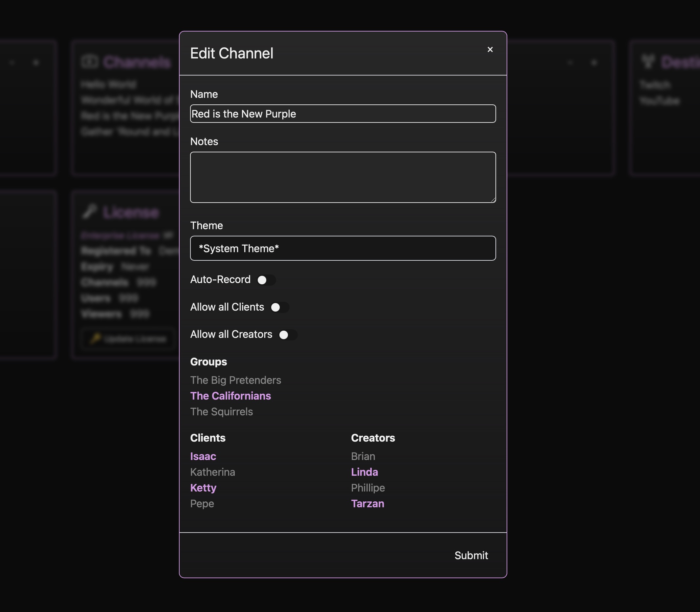Select client Katherina
The height and width of the screenshot is (612, 700).
point(212,472)
